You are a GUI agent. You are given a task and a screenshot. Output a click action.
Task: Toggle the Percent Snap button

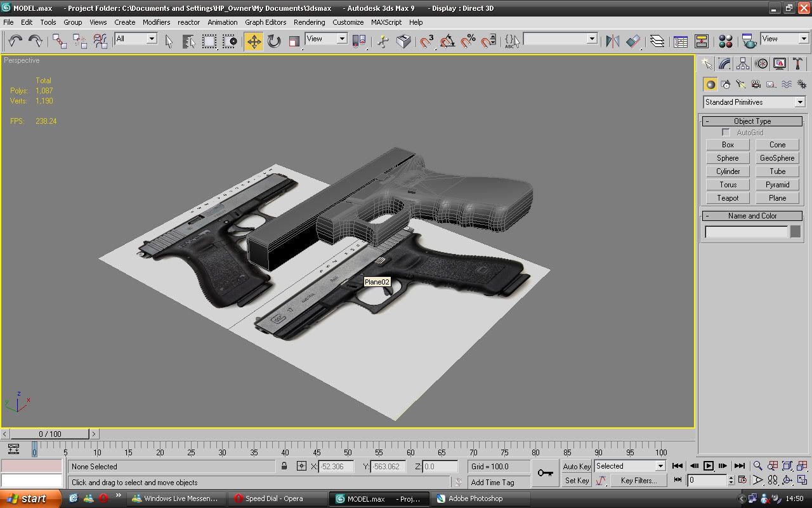(468, 41)
